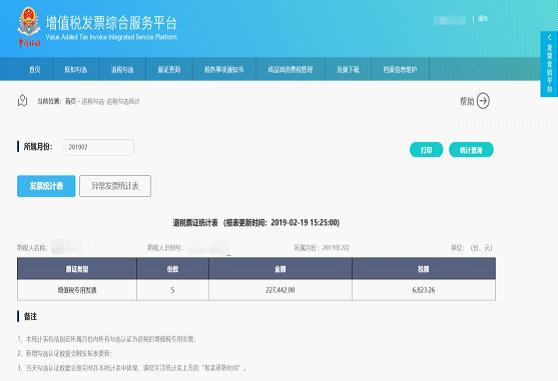Click the 增值税发票综合服务平台 platform title
Screen dimensions: 558x381
[111, 23]
